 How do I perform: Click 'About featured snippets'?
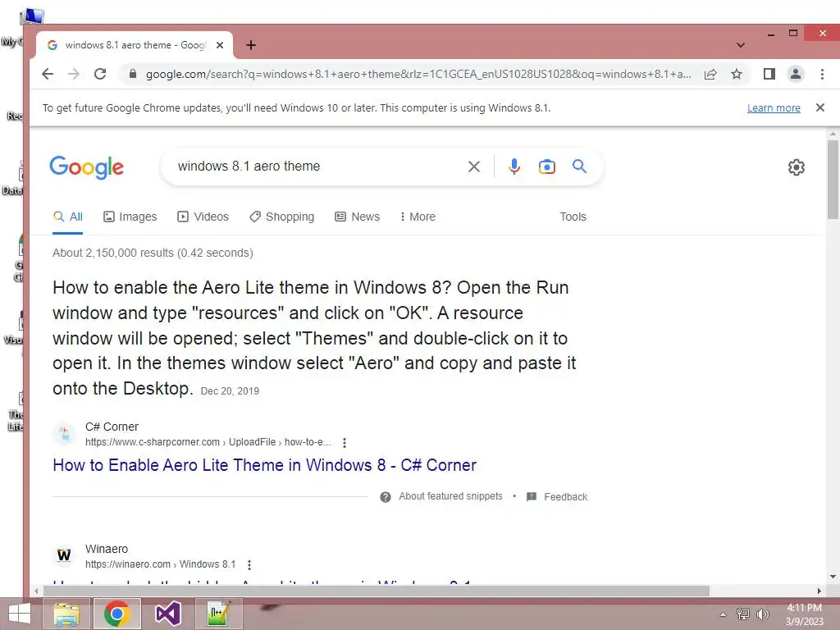pos(450,496)
